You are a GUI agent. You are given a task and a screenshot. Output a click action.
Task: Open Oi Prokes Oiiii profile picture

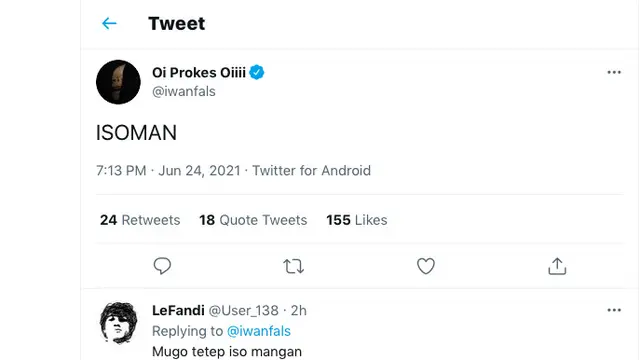[x=118, y=82]
